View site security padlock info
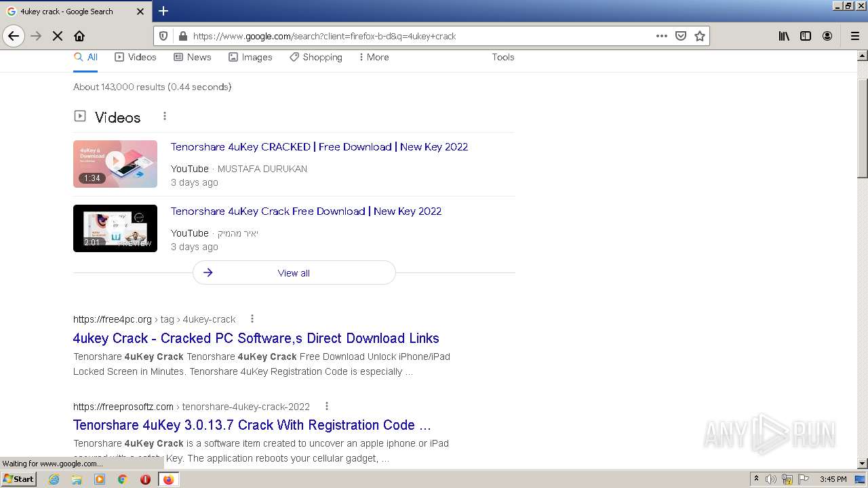868x488 pixels. click(x=182, y=36)
